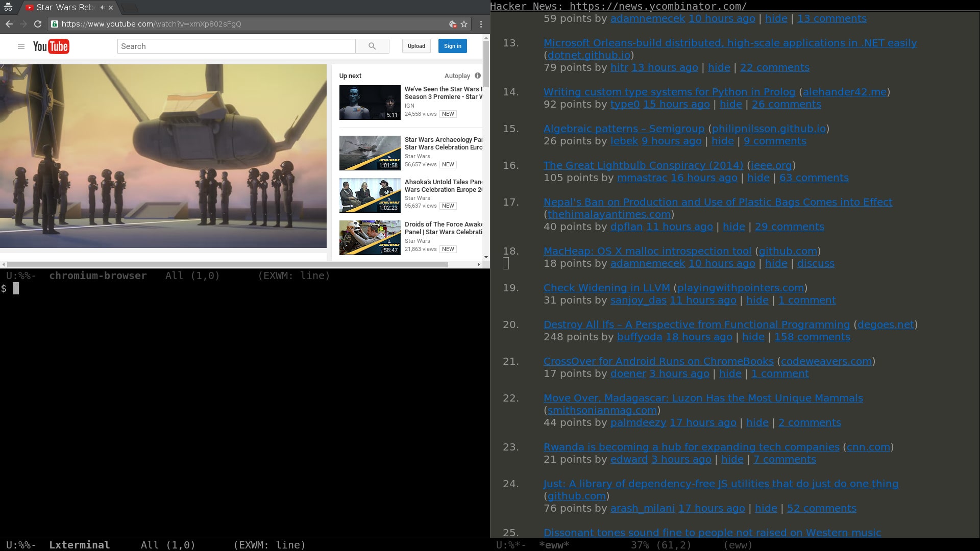This screenshot has height=551, width=980.
Task: Open Star Wars Archaeology Panel thumbnail
Action: tap(370, 153)
